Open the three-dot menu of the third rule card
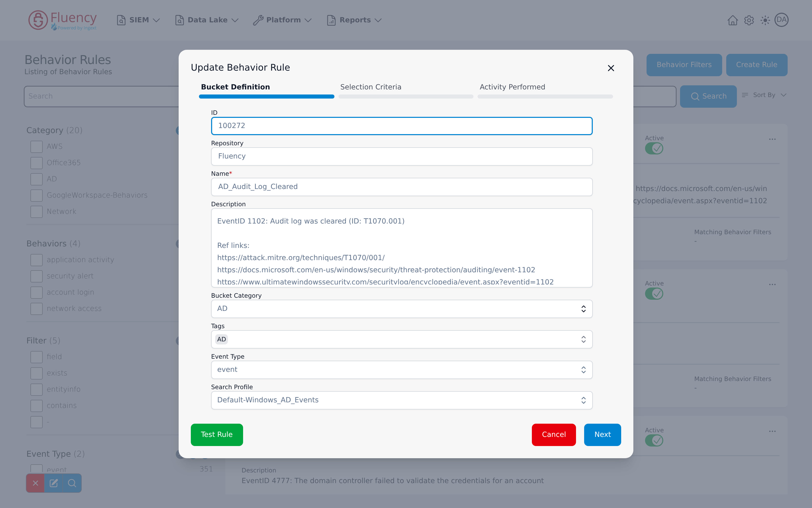 772,431
